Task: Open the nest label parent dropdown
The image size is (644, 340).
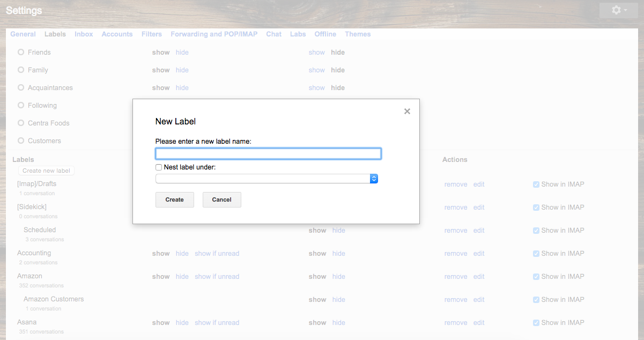Action: click(267, 179)
